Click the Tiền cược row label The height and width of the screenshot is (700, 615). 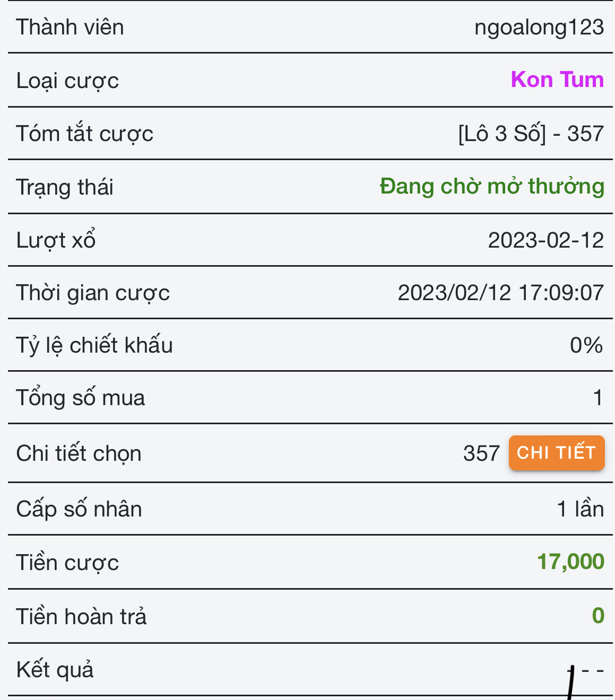pyautogui.click(x=67, y=563)
